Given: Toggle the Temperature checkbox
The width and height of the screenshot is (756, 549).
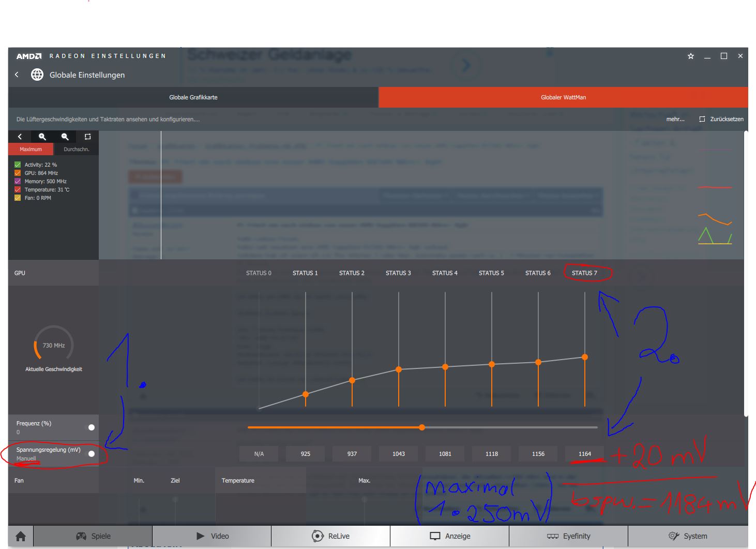Looking at the screenshot, I should click(x=18, y=189).
